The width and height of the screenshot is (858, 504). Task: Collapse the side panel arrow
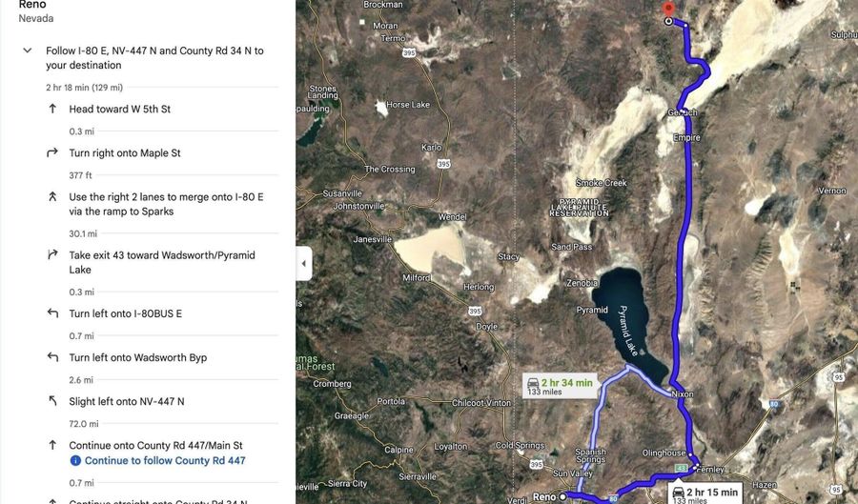(304, 264)
